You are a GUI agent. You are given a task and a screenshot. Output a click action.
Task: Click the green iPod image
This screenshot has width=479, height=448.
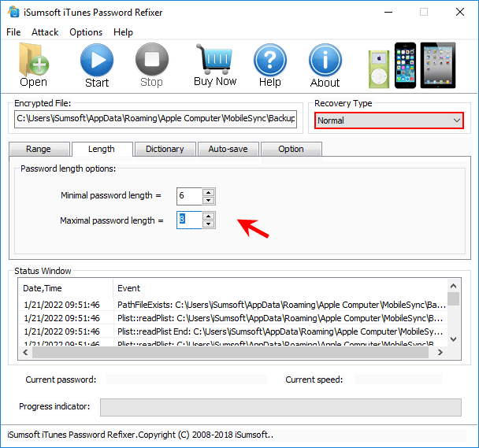click(x=379, y=69)
